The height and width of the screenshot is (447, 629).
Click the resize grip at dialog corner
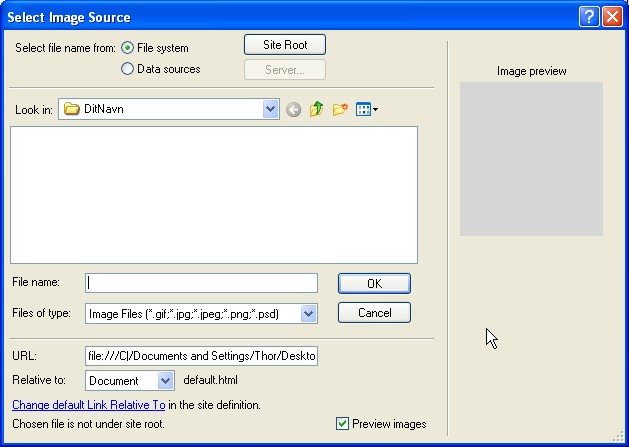pos(620,437)
